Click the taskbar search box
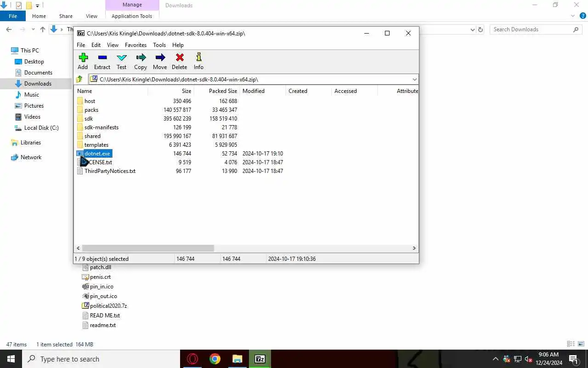588x368 pixels. (x=101, y=359)
